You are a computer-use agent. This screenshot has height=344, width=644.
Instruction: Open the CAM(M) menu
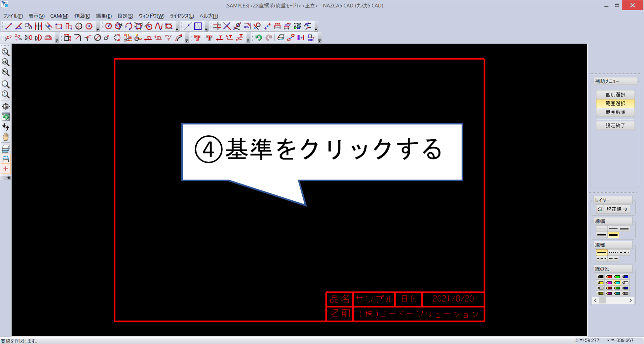[59, 16]
